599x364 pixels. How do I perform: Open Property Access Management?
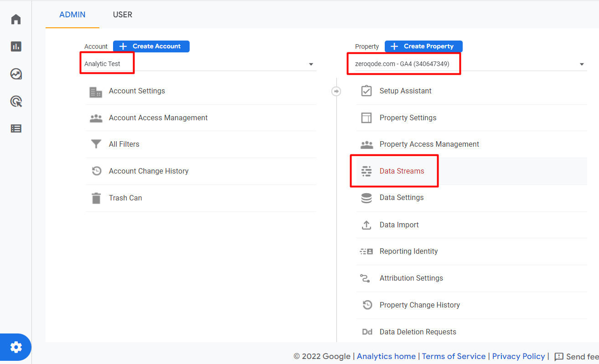pos(429,144)
